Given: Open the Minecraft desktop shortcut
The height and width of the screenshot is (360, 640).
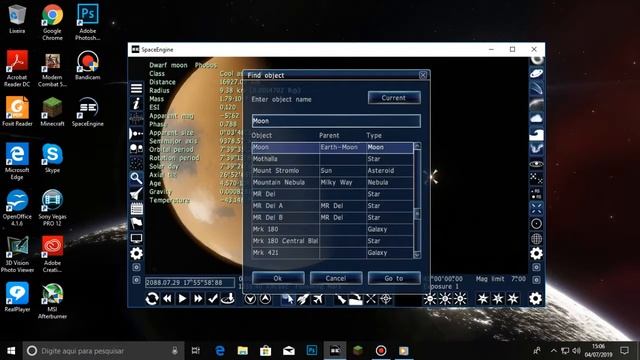Looking at the screenshot, I should pyautogui.click(x=52, y=112).
